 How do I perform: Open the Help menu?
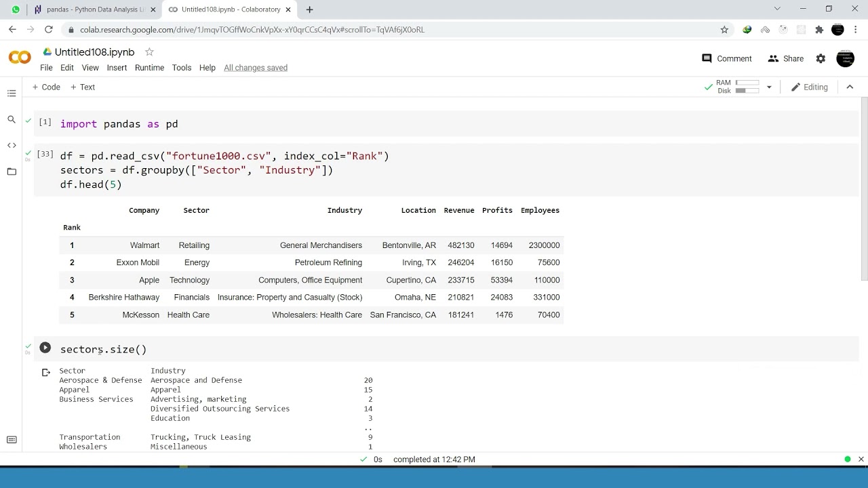tap(208, 68)
